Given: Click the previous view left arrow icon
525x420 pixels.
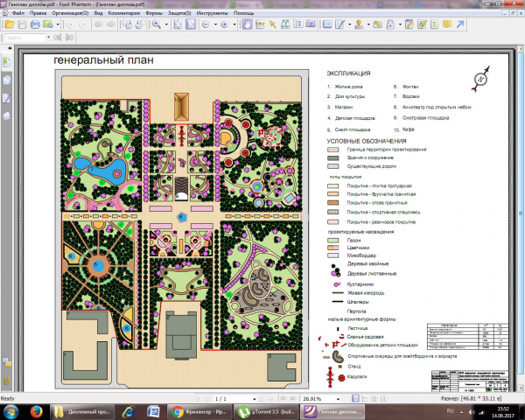Looking at the screenshot, I should pos(98,24).
